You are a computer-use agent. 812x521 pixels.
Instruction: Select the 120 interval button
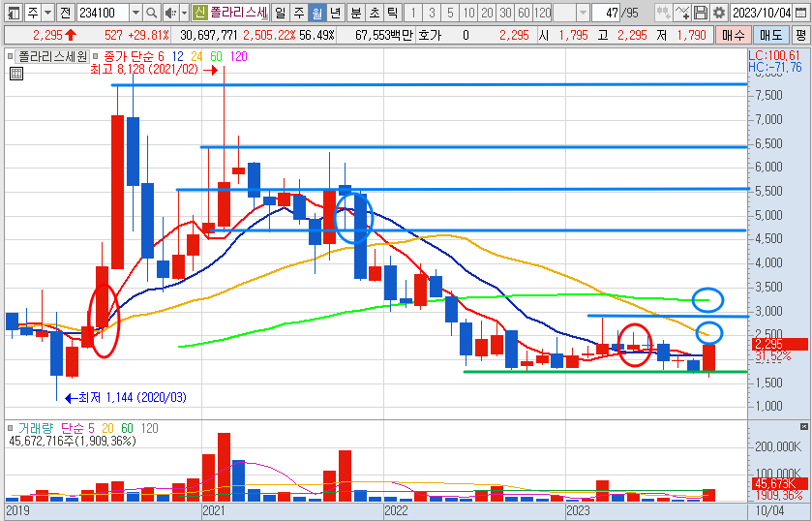(542, 13)
